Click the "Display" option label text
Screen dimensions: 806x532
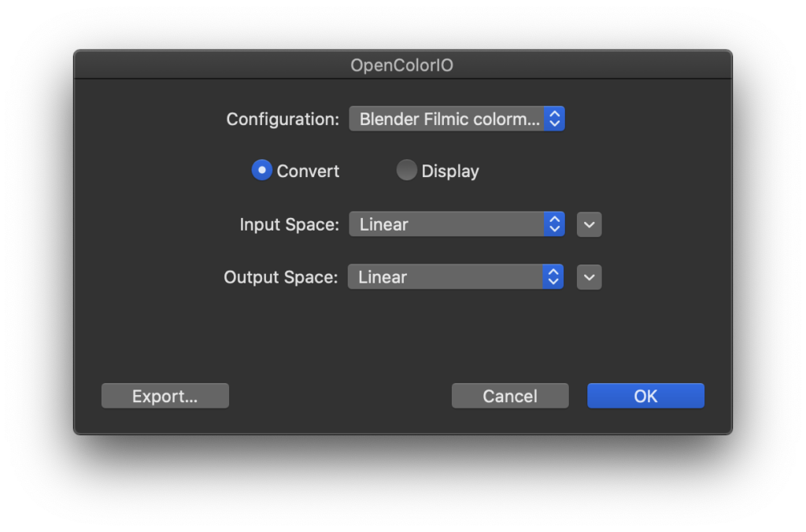point(450,171)
